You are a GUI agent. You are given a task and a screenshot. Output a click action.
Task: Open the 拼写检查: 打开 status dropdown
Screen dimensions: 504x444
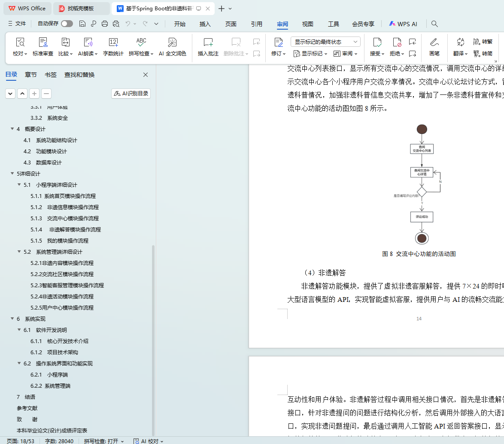point(104,441)
